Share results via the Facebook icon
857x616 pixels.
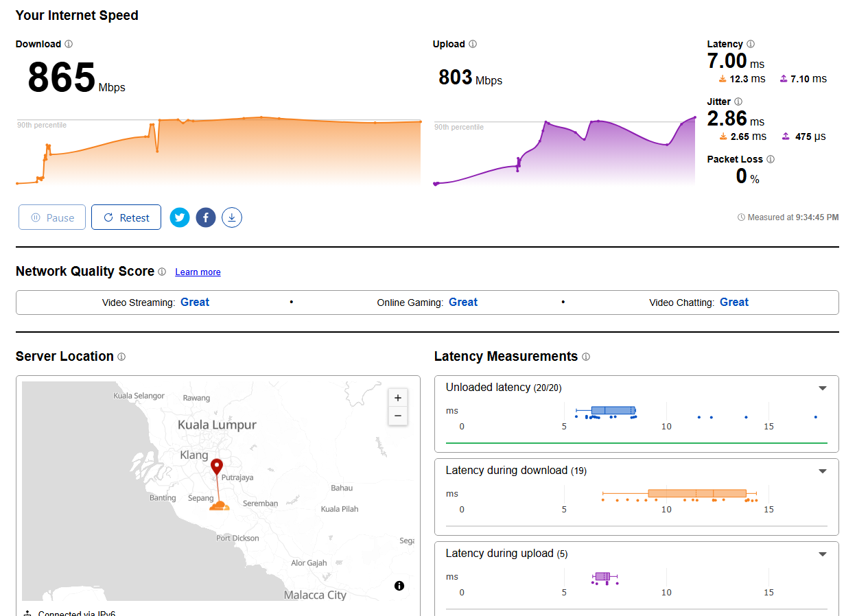pyautogui.click(x=206, y=217)
